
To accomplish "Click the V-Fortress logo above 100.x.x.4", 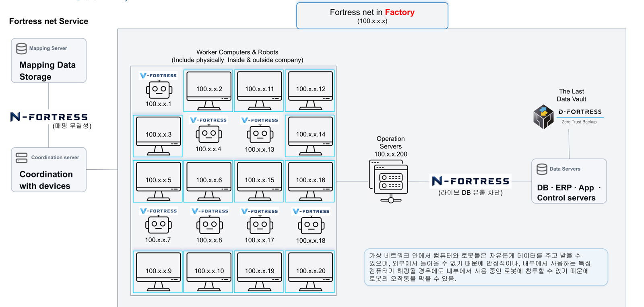I will [x=208, y=120].
